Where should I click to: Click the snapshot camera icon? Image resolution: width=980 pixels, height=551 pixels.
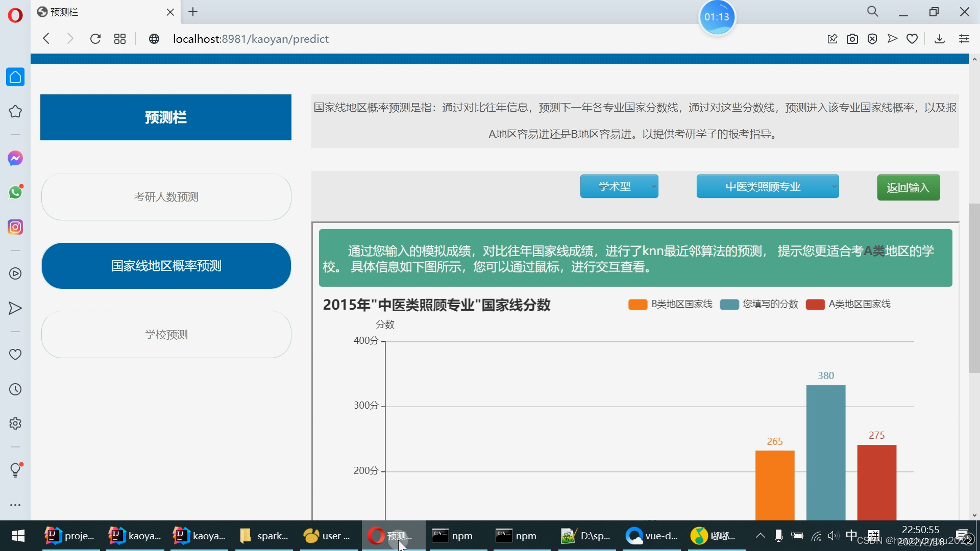coord(852,39)
